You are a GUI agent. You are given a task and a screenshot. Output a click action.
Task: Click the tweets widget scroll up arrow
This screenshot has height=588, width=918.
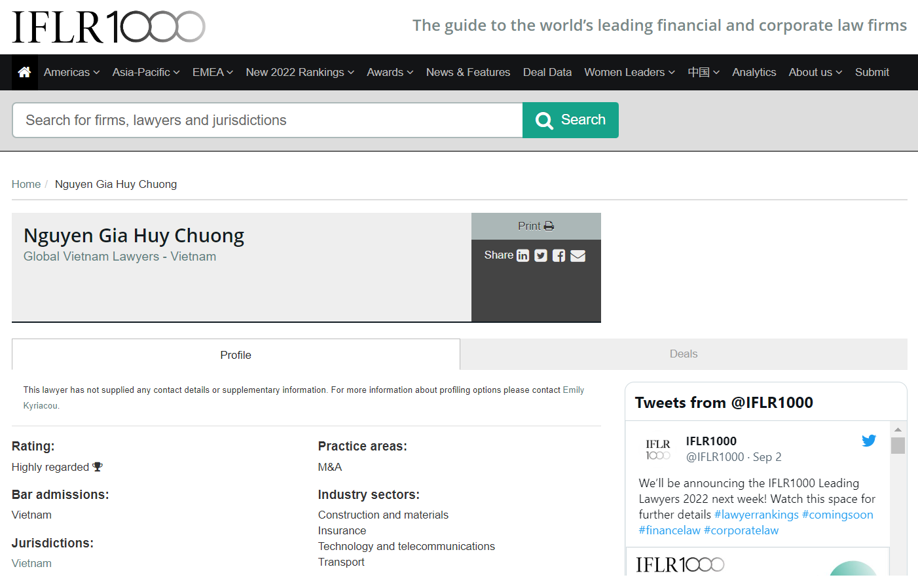[898, 430]
